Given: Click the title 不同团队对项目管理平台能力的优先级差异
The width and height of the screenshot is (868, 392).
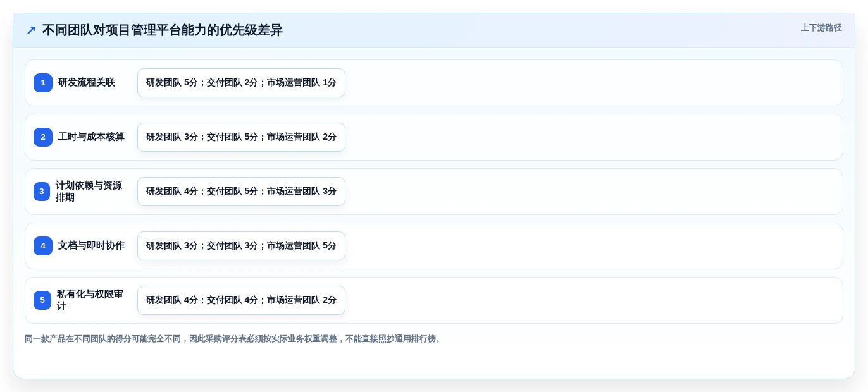Looking at the screenshot, I should [162, 30].
